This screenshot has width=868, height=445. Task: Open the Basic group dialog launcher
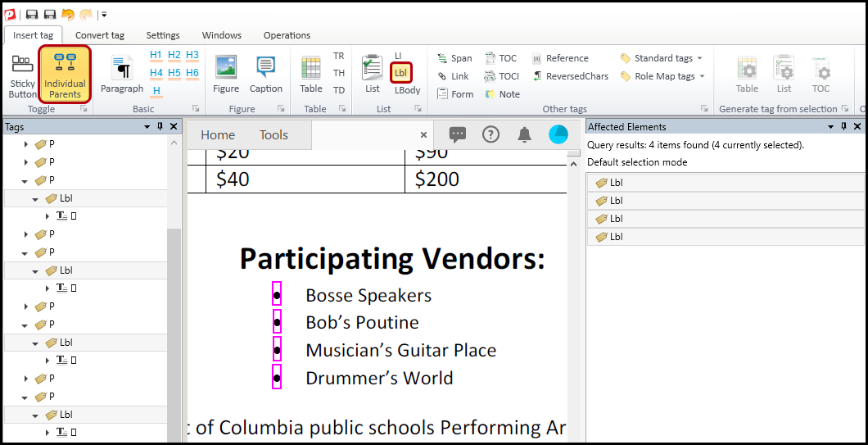click(196, 109)
